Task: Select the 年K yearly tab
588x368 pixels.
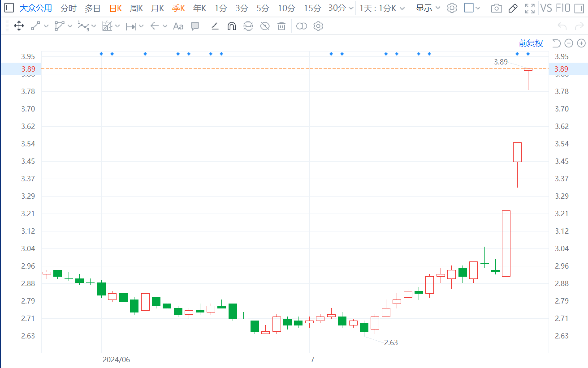Action: pyautogui.click(x=199, y=8)
